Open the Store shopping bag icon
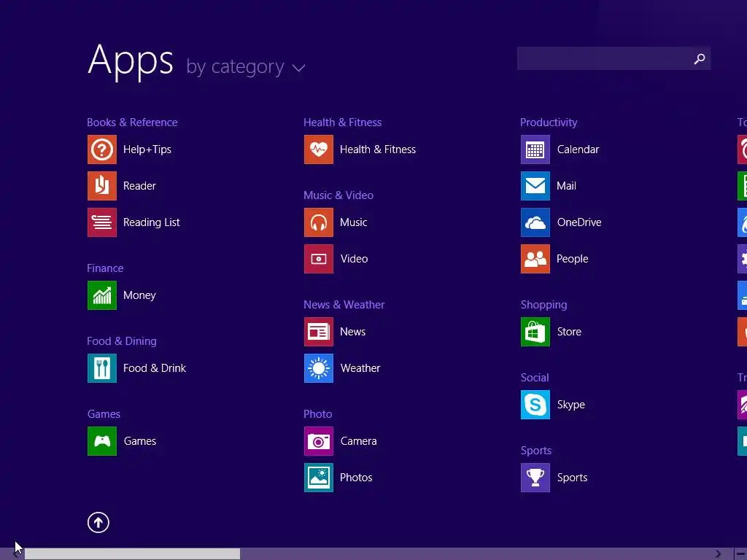The image size is (747, 560). coord(535,332)
